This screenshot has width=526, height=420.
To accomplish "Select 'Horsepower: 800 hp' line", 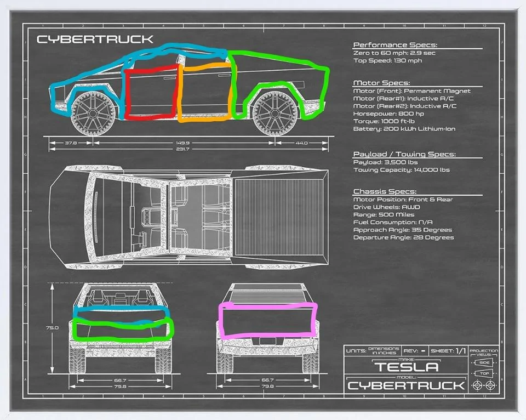I will pos(388,113).
